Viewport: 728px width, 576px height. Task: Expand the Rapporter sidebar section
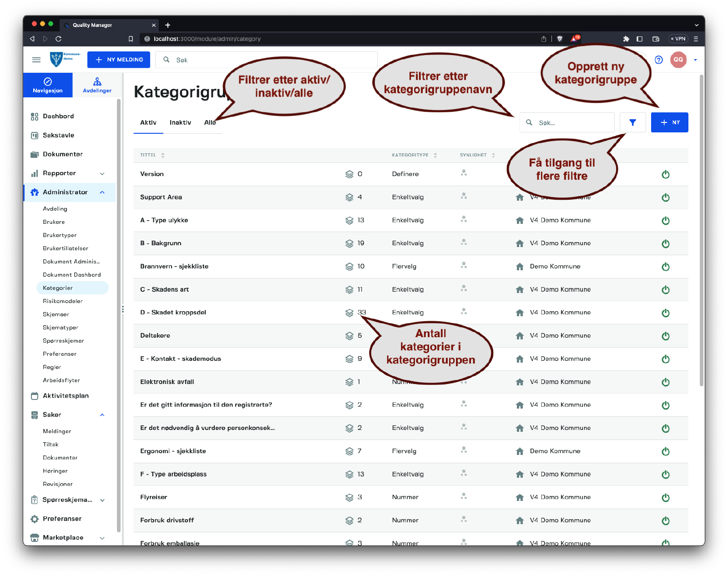[102, 173]
